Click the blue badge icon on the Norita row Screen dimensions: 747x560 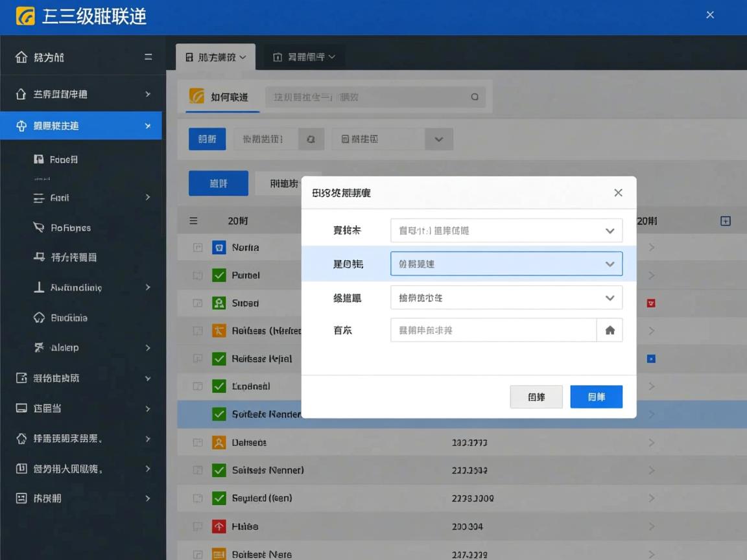click(x=219, y=247)
